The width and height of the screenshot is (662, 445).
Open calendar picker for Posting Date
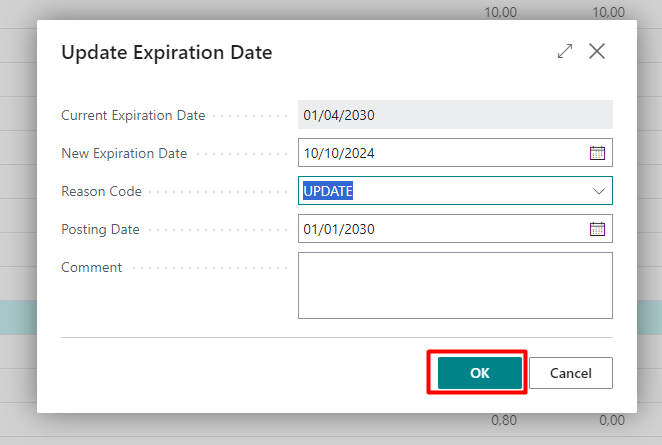pyautogui.click(x=598, y=229)
